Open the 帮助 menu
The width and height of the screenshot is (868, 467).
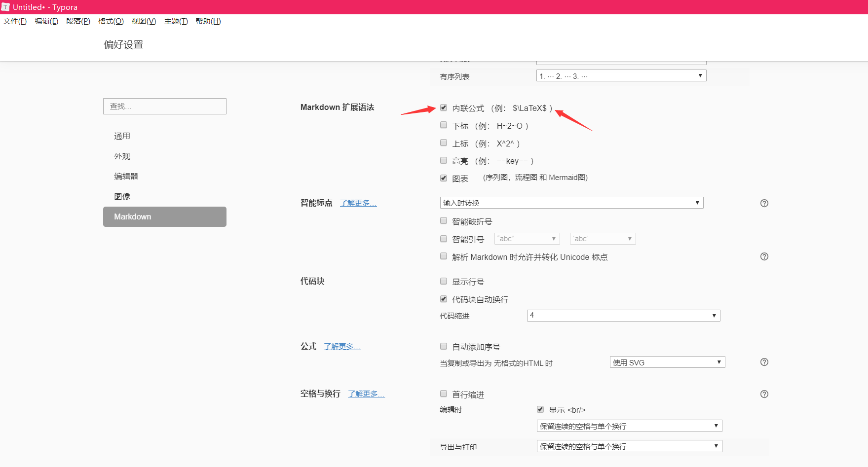(209, 21)
